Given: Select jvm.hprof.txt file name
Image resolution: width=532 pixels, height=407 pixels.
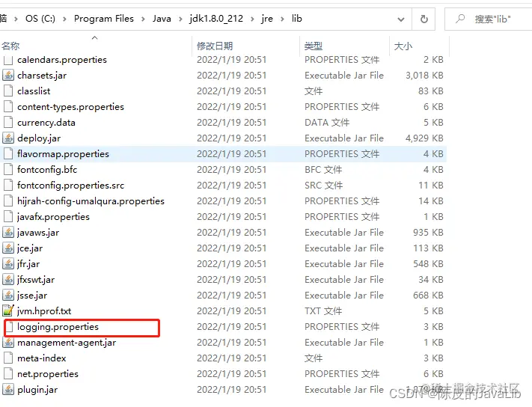Looking at the screenshot, I should [x=44, y=310].
